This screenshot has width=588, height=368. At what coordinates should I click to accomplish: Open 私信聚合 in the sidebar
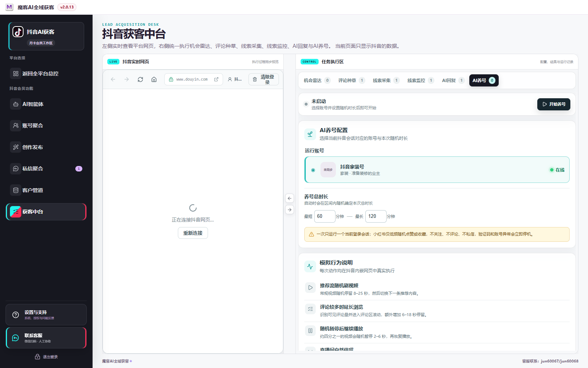46,169
